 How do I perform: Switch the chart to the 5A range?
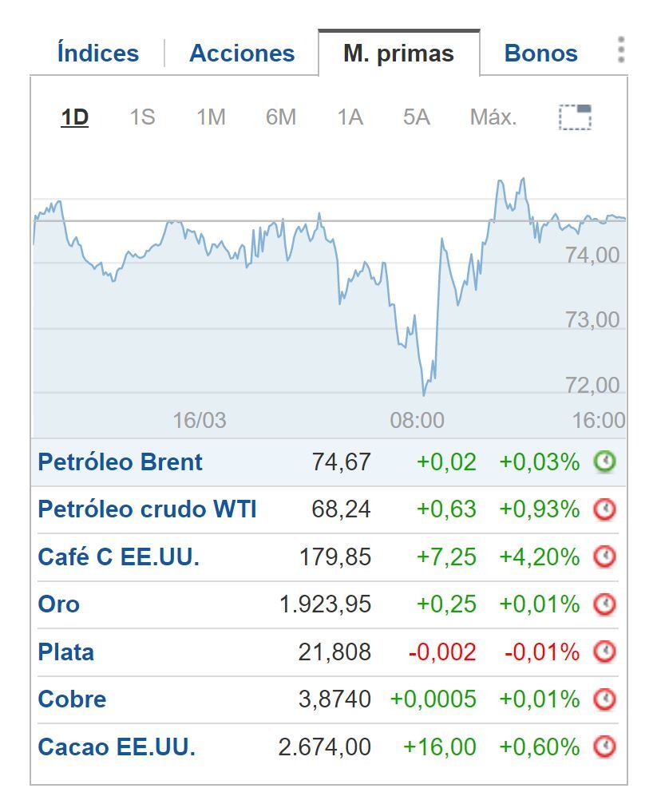[x=414, y=117]
